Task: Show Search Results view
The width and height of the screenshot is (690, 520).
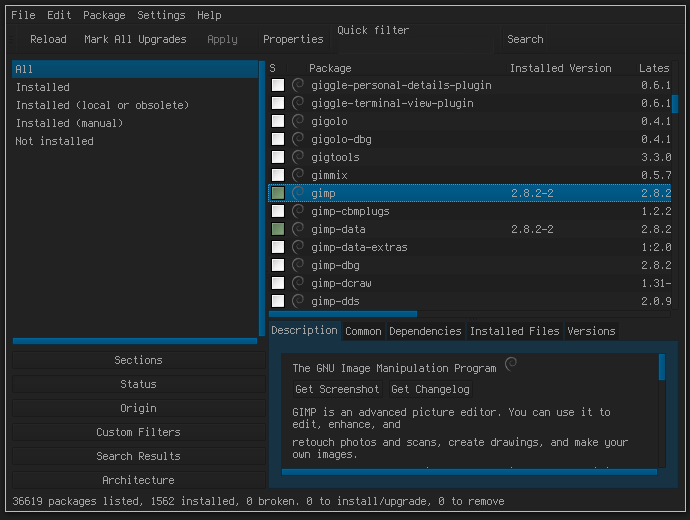Action: point(139,456)
